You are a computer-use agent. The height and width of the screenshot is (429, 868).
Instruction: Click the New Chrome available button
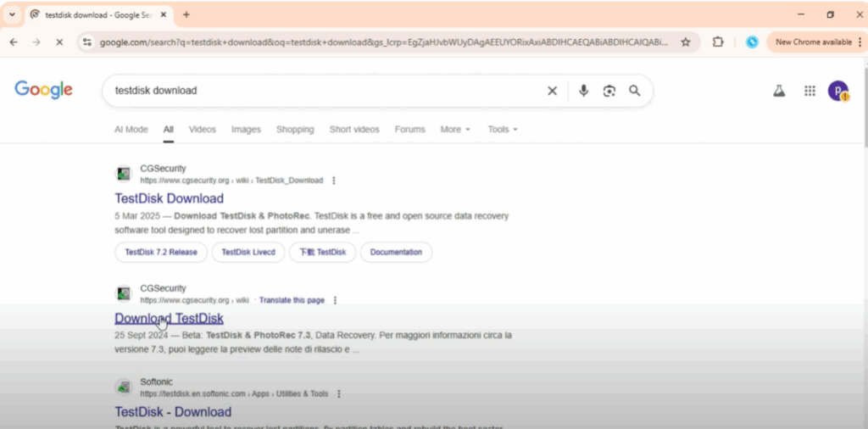(813, 42)
